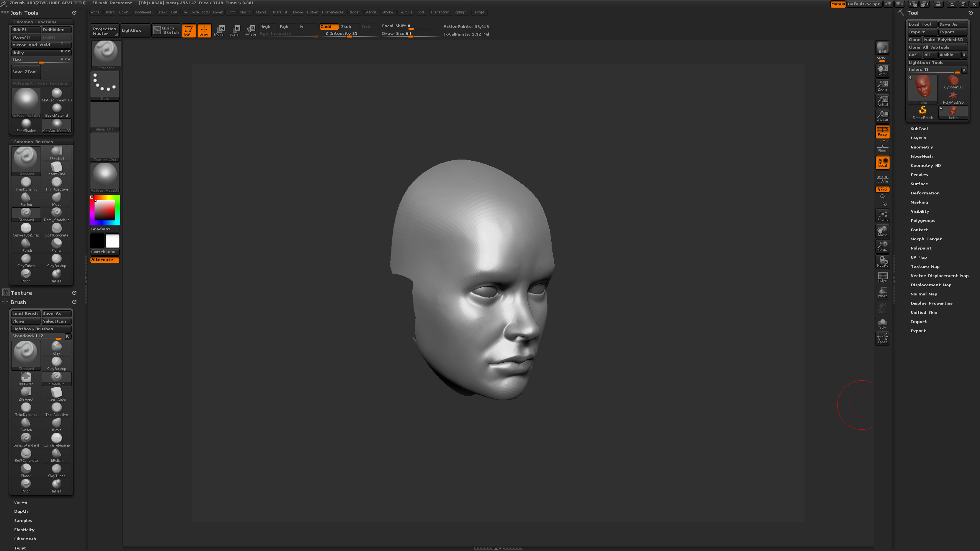Open the MatCap Metal03 material thumbnail

coord(105,178)
